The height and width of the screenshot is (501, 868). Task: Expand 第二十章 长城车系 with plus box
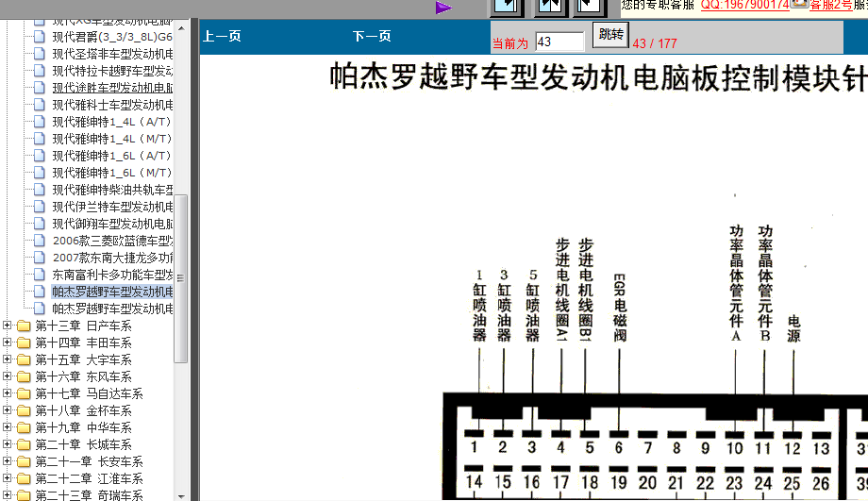coord(7,444)
